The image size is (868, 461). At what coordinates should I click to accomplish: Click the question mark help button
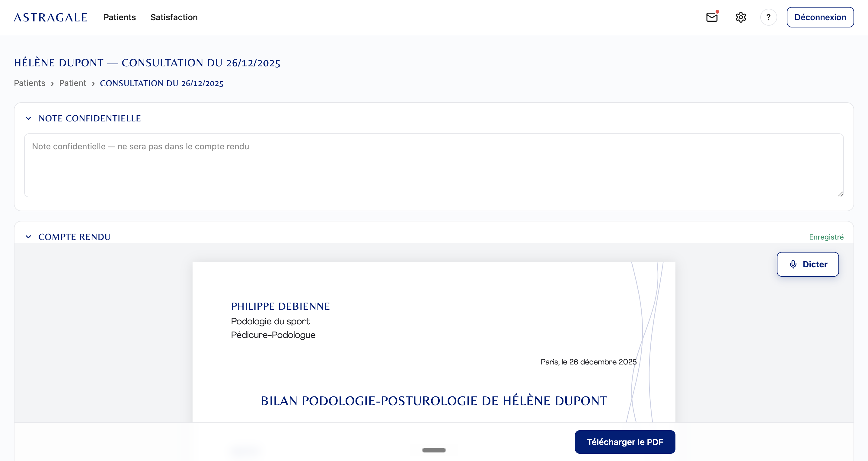[768, 17]
